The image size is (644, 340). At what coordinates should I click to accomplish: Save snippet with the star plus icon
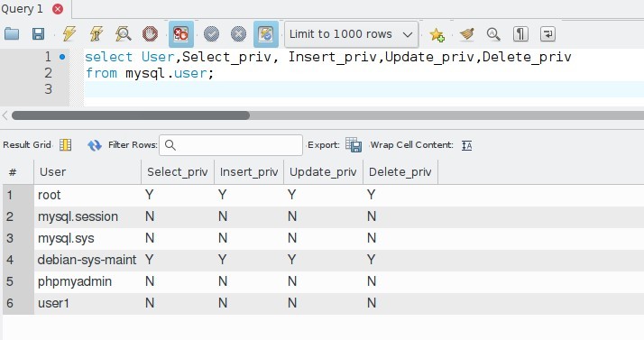[x=437, y=34]
